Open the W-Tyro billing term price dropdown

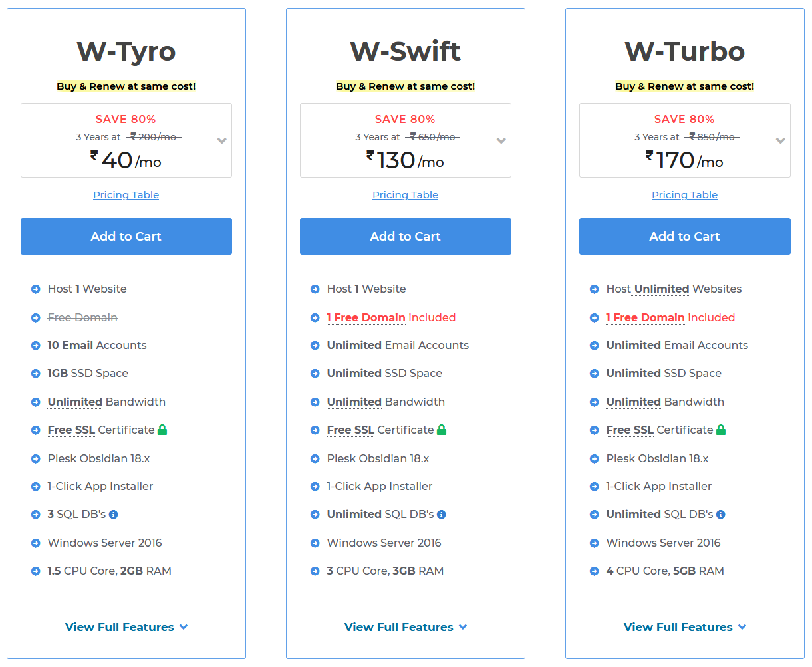[x=222, y=140]
